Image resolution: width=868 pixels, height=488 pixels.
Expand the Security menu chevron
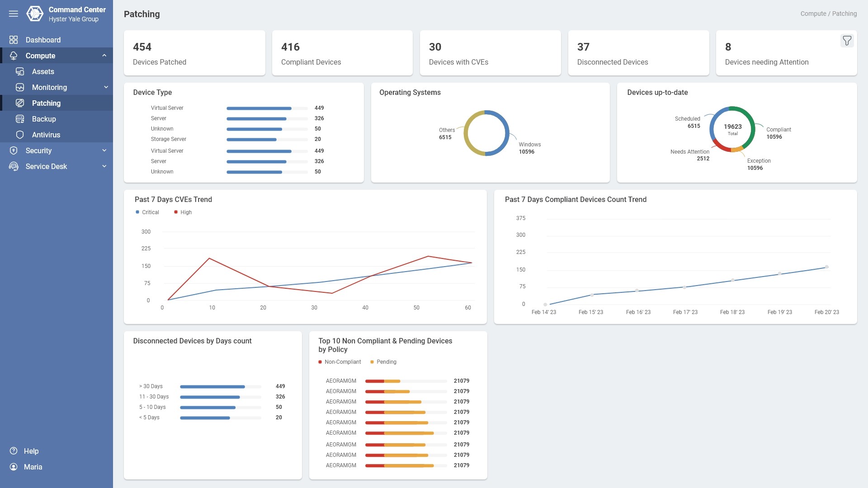coord(104,150)
